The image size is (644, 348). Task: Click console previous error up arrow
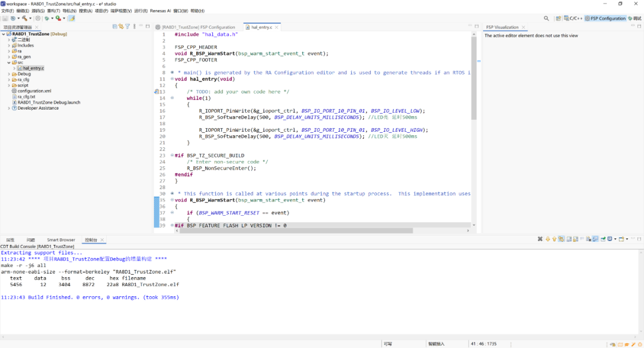(x=554, y=239)
